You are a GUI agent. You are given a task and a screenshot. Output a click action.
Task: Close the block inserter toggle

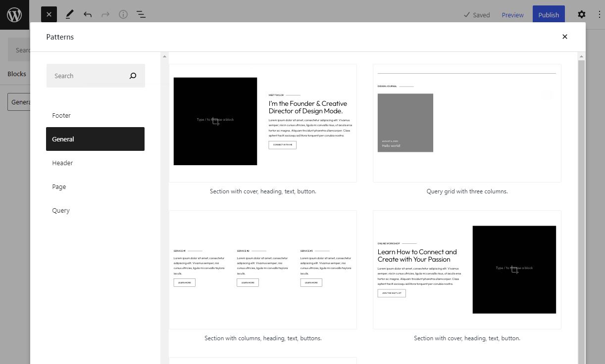coord(49,15)
